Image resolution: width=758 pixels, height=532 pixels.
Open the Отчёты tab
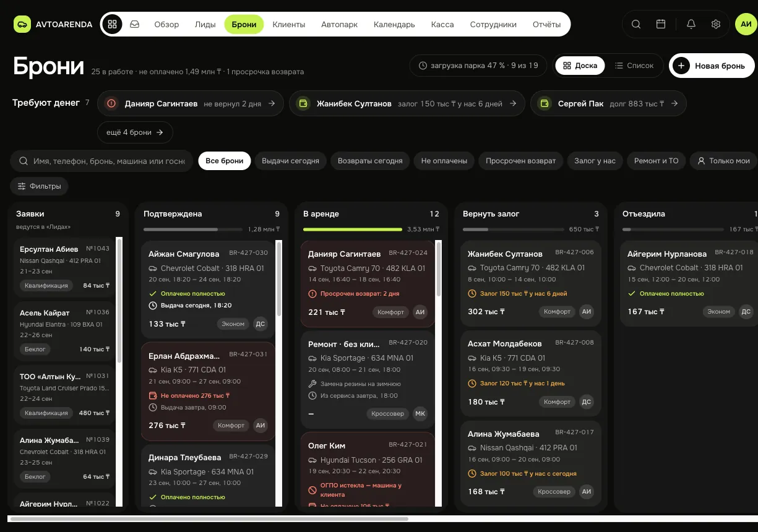point(546,24)
